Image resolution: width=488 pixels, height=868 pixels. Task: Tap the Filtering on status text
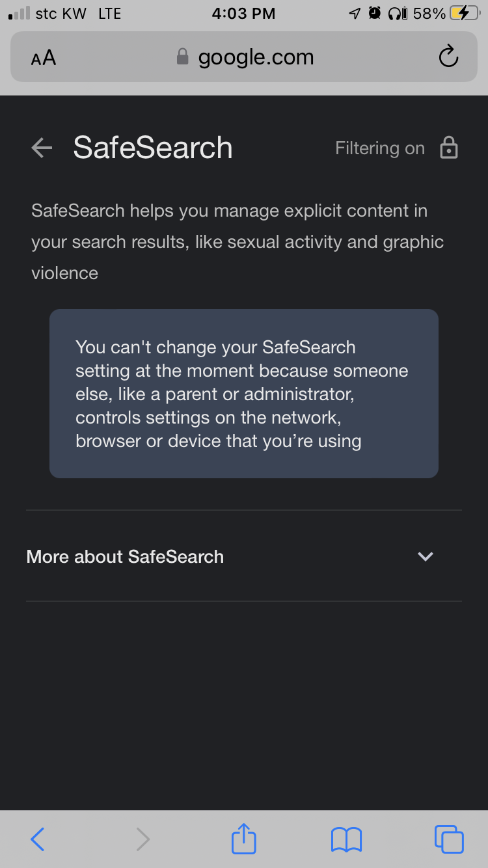coord(379,148)
